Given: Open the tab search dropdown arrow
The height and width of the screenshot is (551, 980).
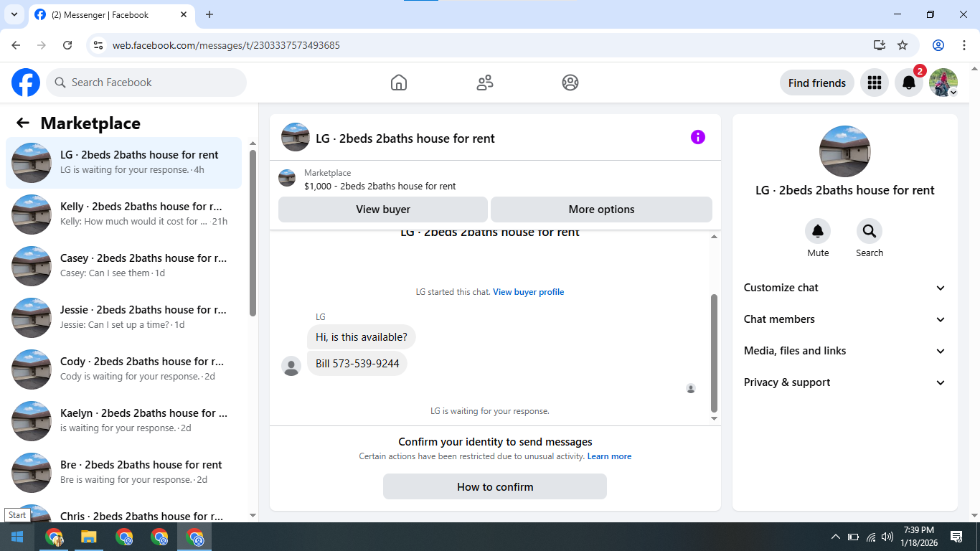Looking at the screenshot, I should (14, 14).
